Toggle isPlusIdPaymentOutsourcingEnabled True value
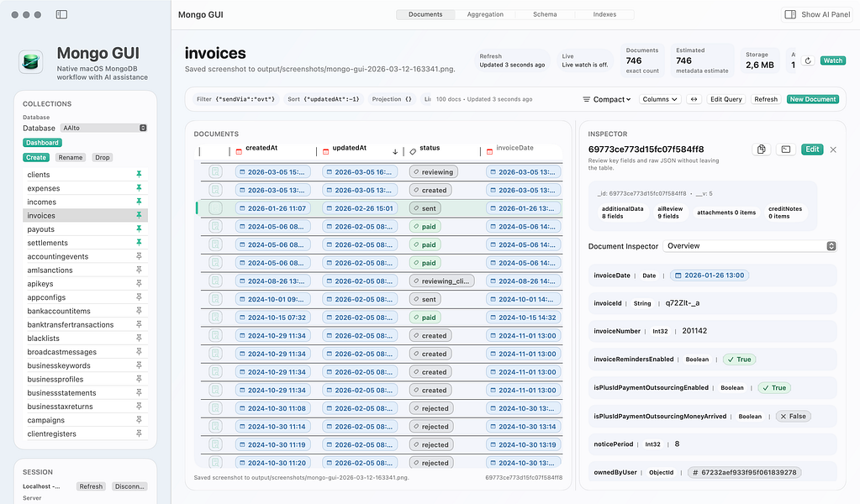 pos(774,388)
